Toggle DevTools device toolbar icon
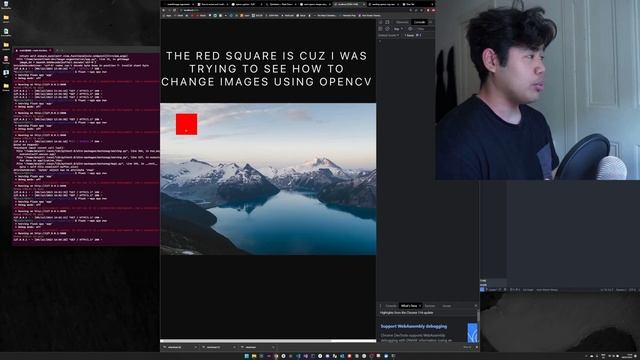Viewport: 640px width, 360px height. point(387,22)
